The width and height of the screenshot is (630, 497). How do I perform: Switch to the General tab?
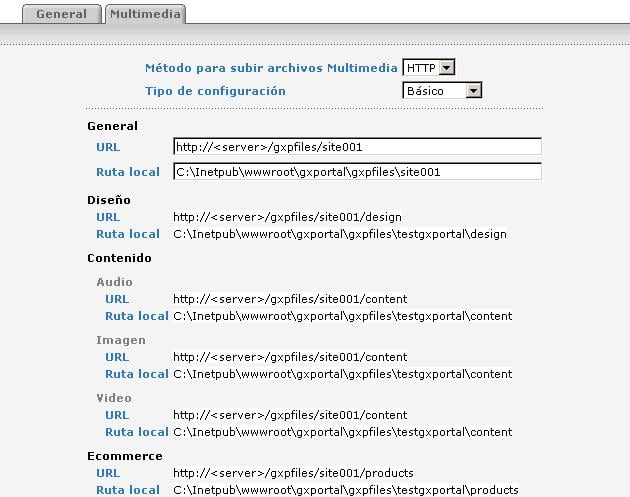pos(62,15)
